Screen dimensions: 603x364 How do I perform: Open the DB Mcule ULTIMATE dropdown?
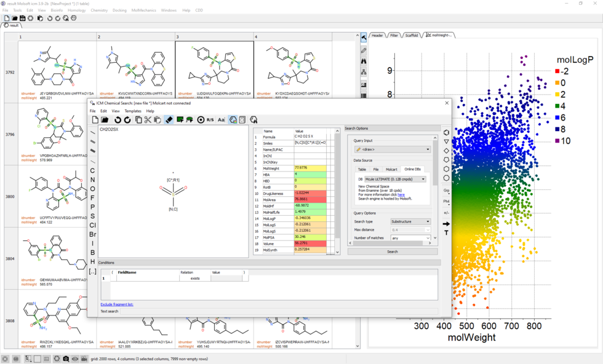(x=395, y=179)
